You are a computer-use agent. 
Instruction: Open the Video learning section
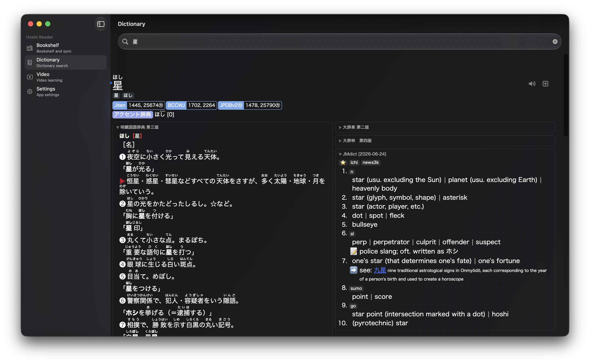coord(65,77)
